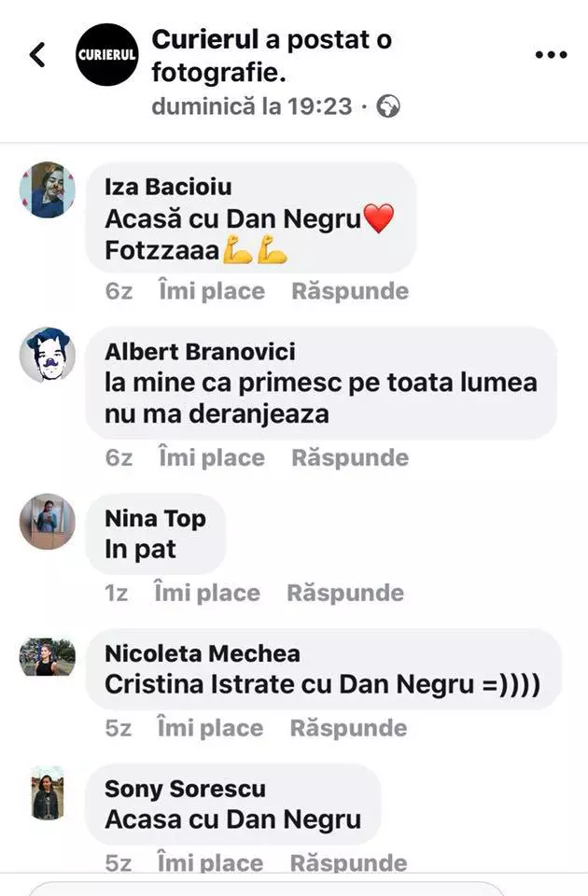Open Iza Bacioiu's profile picture
588x896 pixels.
click(48, 189)
